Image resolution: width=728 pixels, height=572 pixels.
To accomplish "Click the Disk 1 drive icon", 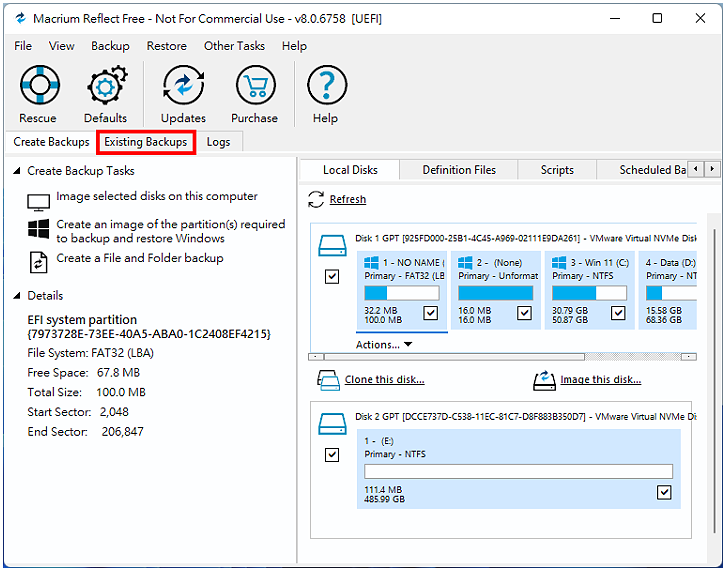I will [332, 246].
